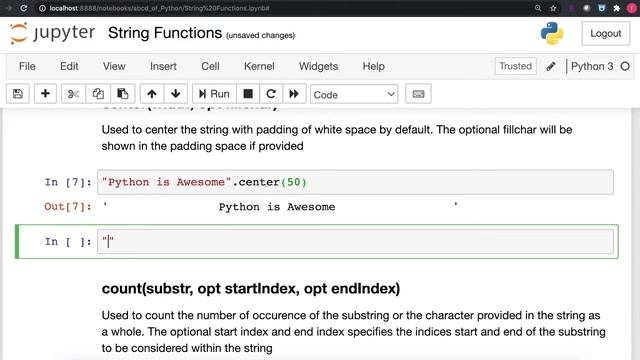Click the save and checkpoint icon
The width and height of the screenshot is (640, 360).
click(18, 94)
